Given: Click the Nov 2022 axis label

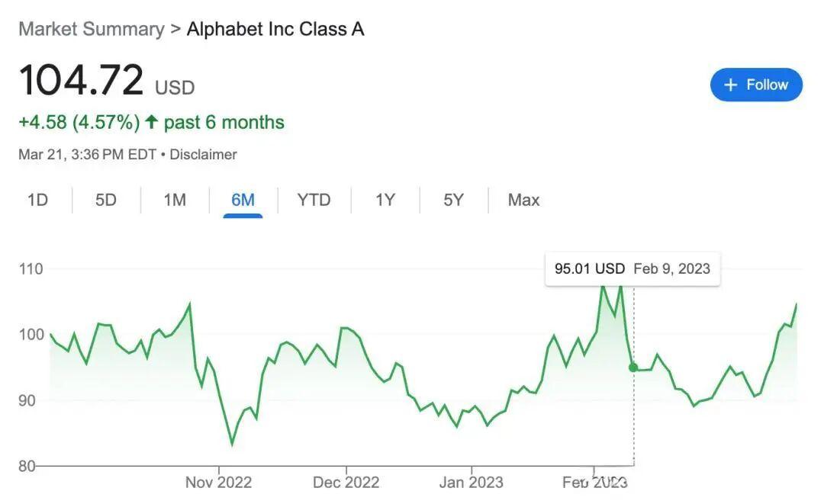Looking at the screenshot, I should coord(218,483).
